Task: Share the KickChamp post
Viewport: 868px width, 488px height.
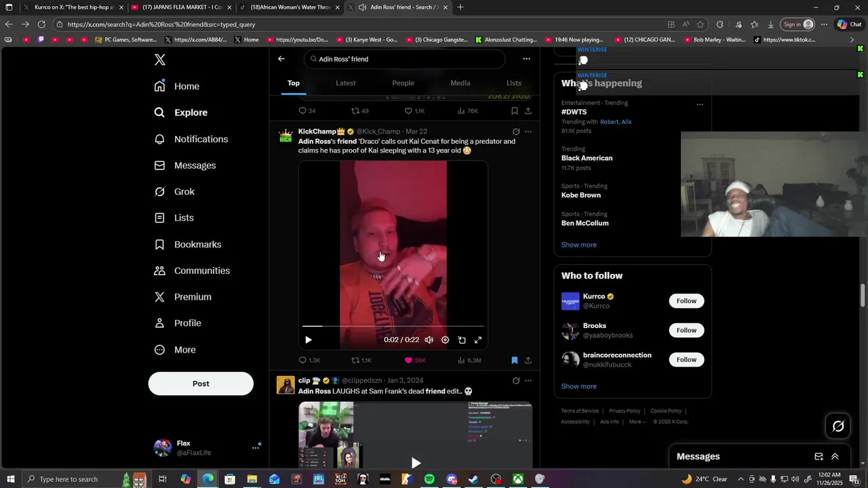Action: pyautogui.click(x=528, y=361)
